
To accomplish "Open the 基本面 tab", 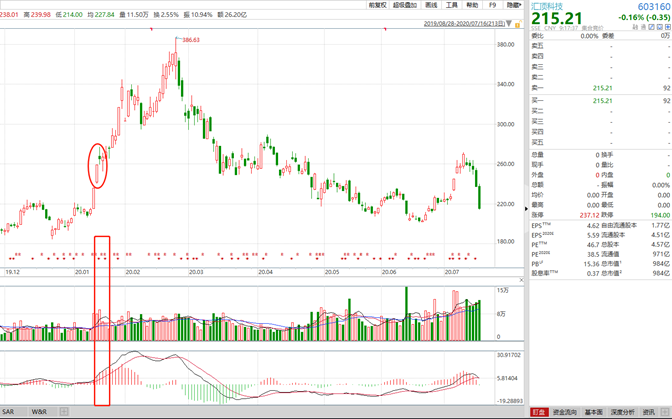I will click(x=594, y=412).
